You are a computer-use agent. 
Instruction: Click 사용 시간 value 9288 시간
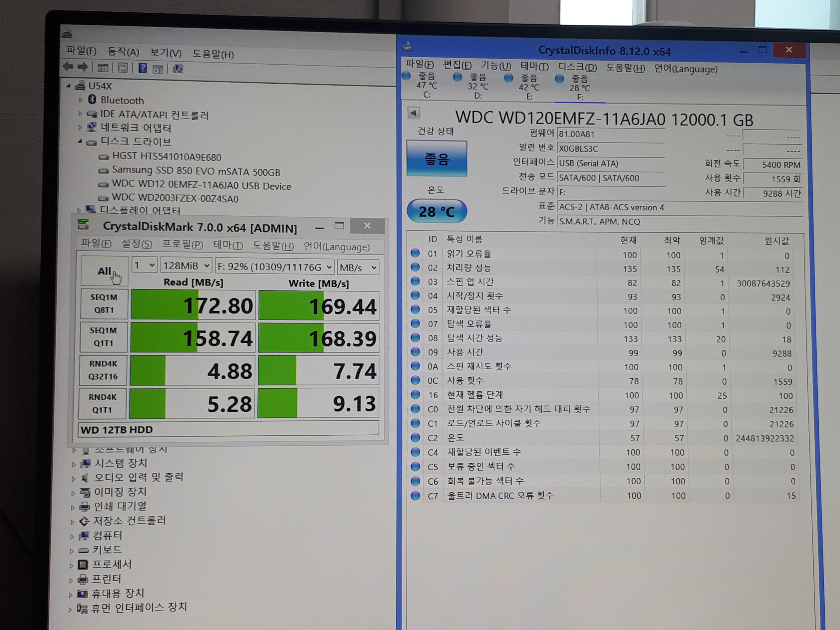click(773, 193)
